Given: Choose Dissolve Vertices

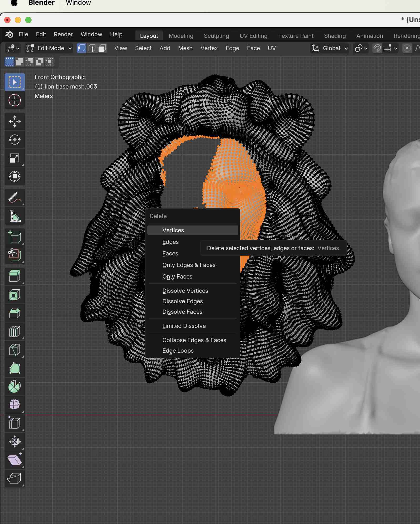Looking at the screenshot, I should [193, 291].
